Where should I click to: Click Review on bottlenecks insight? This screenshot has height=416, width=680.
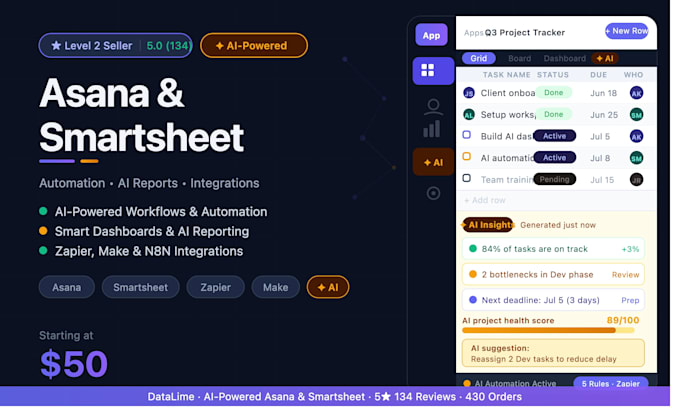(x=625, y=275)
